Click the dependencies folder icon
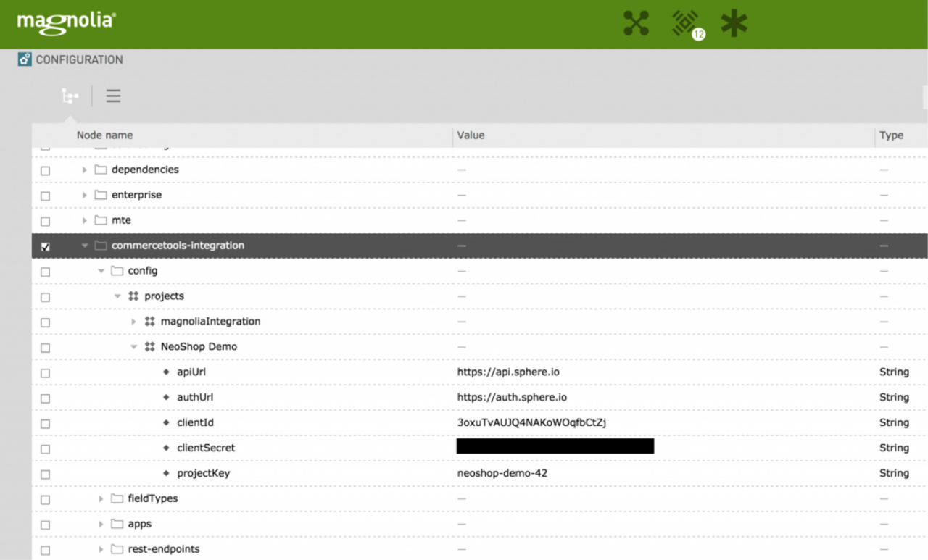The width and height of the screenshot is (928, 560). (x=101, y=170)
